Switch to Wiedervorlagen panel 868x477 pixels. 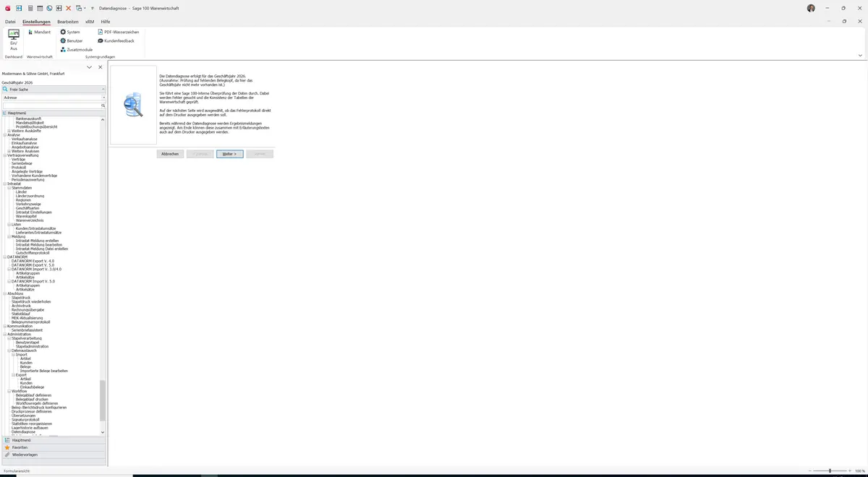pyautogui.click(x=54, y=455)
